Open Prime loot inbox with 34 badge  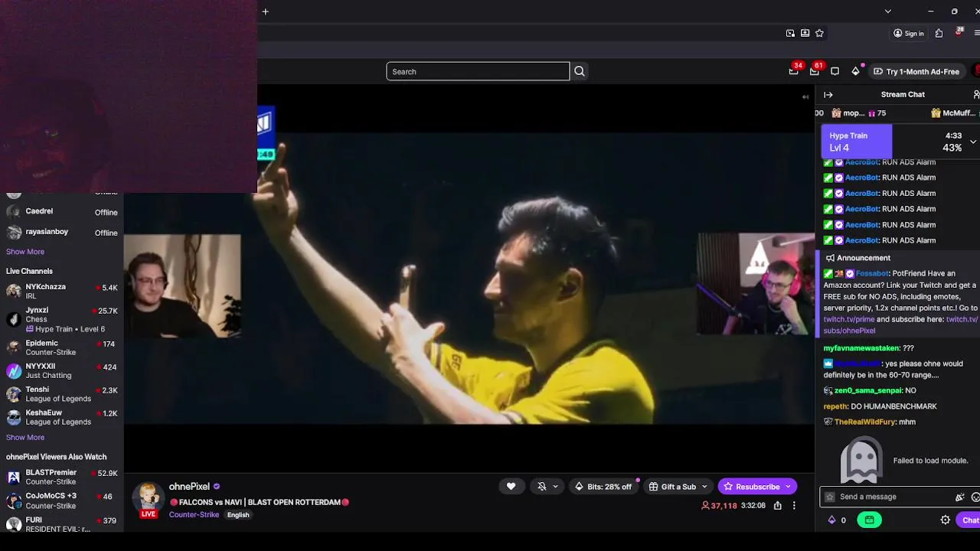pyautogui.click(x=794, y=71)
